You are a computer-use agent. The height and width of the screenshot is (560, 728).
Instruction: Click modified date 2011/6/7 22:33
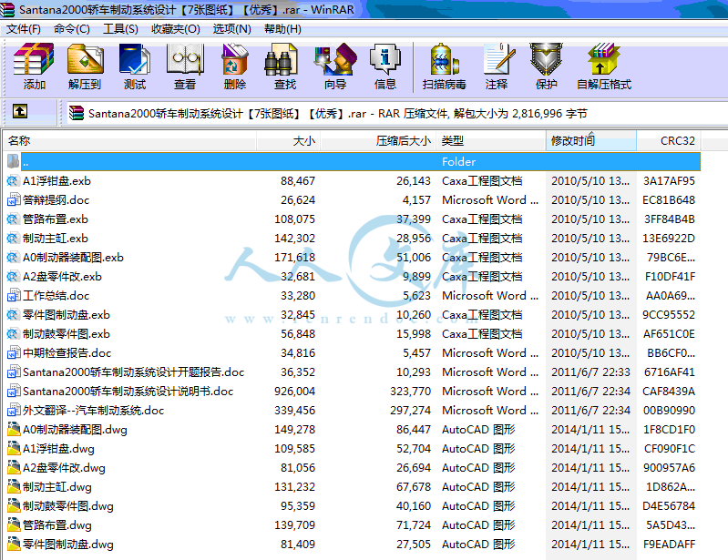pyautogui.click(x=590, y=372)
